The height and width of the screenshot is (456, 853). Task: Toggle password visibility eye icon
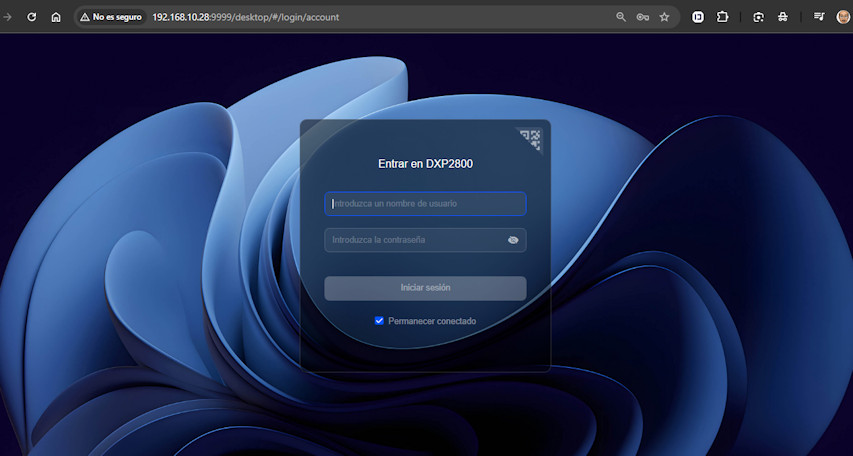tap(513, 240)
